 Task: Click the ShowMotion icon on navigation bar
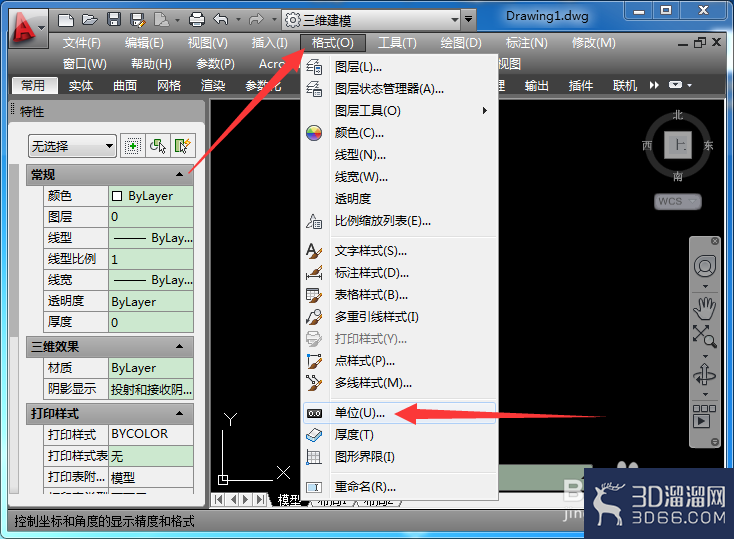point(705,416)
